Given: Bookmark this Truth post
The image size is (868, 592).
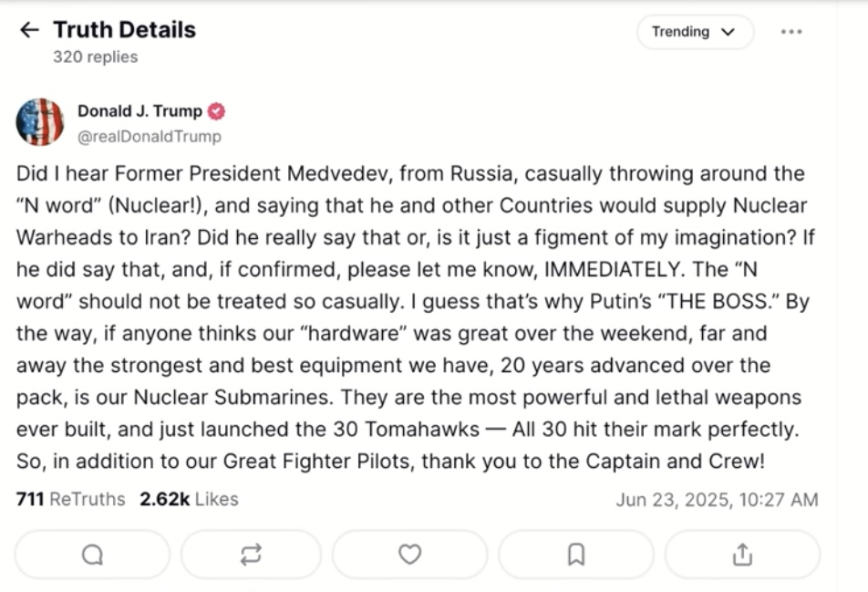Looking at the screenshot, I should 576,555.
